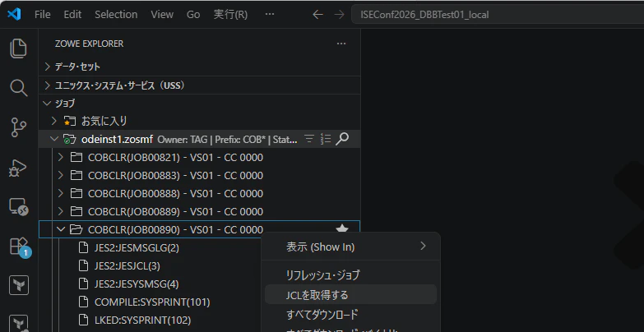Click the profile folder icon of odeinst1.zosmf
Screen dimensions: 644x332
70,139
